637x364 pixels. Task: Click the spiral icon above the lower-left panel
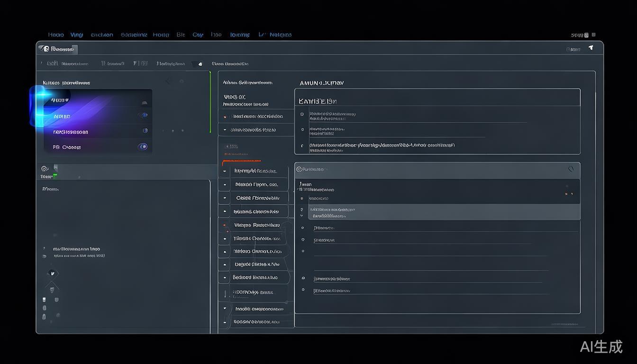click(x=45, y=168)
